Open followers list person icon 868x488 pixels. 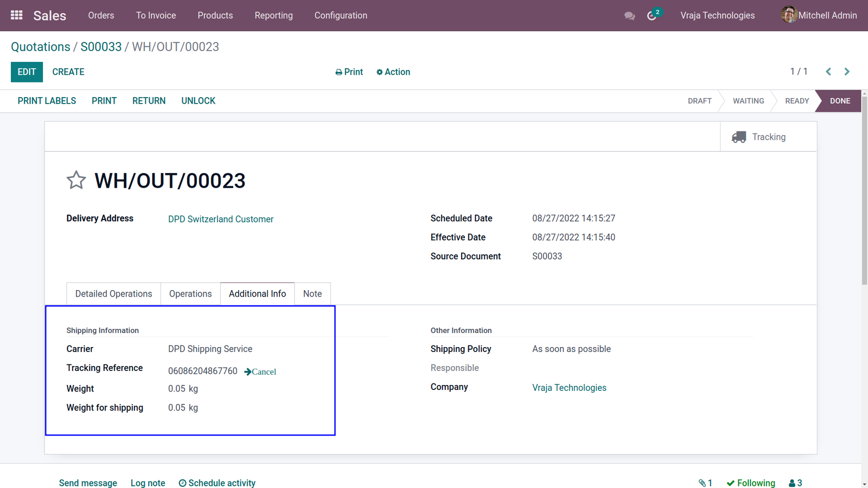pyautogui.click(x=795, y=483)
